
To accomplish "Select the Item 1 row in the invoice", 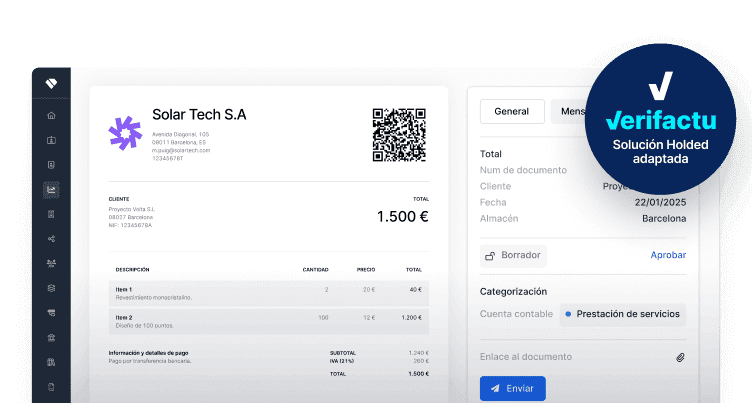I will tap(269, 293).
